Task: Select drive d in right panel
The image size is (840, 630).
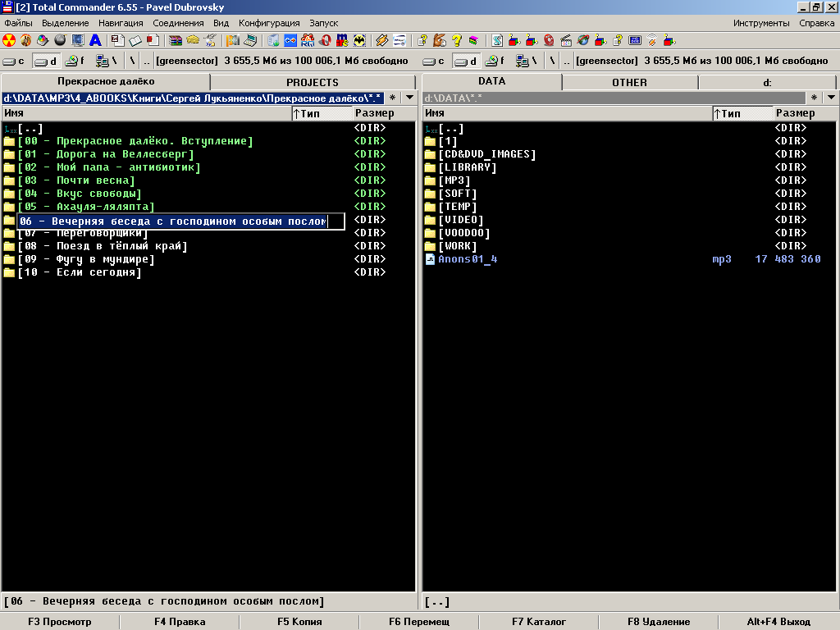Action: [466, 61]
